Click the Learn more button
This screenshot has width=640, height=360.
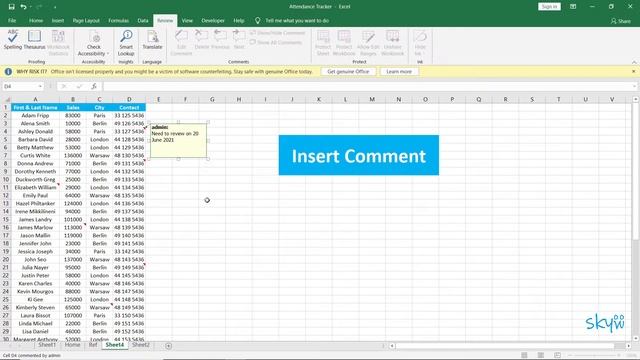(x=399, y=71)
